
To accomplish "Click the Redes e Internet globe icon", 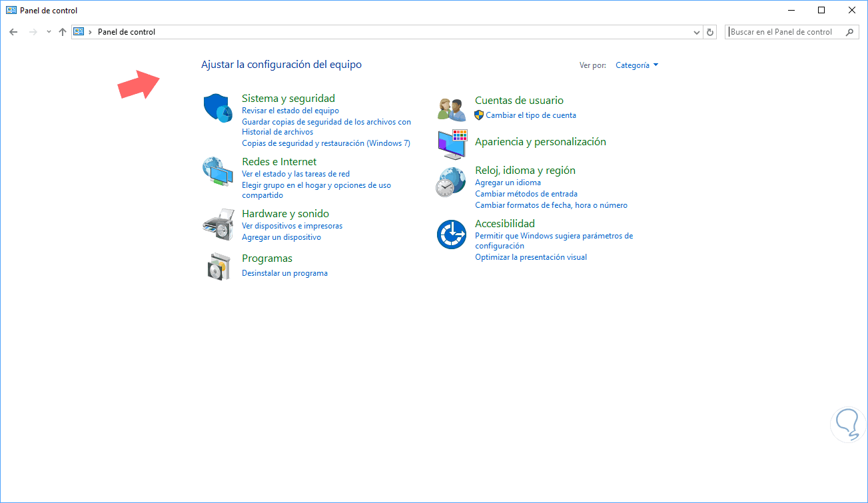I will point(218,171).
